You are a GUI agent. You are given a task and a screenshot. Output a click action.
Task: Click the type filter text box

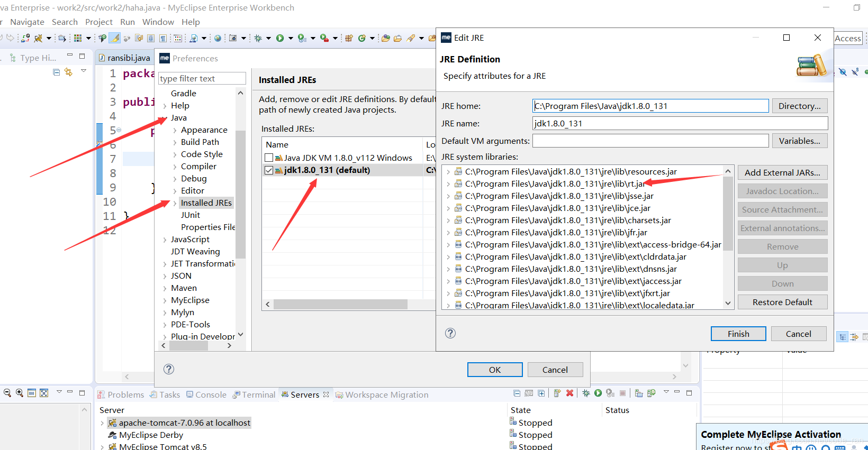202,78
